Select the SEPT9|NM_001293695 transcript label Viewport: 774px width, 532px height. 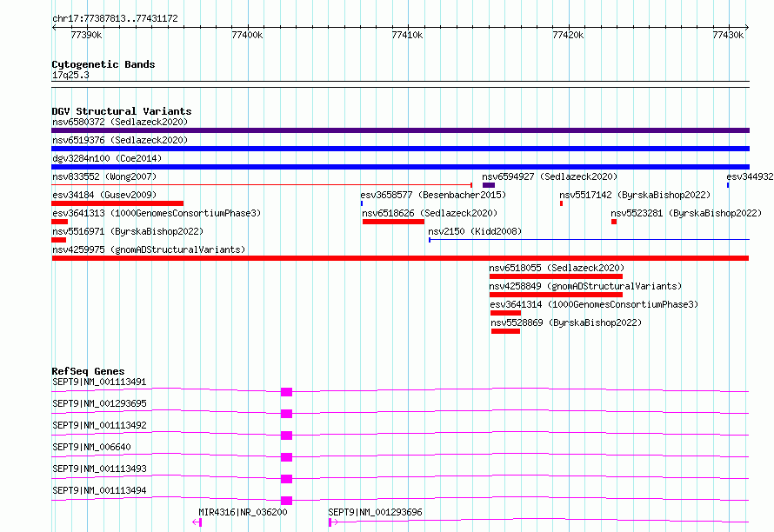(x=99, y=403)
